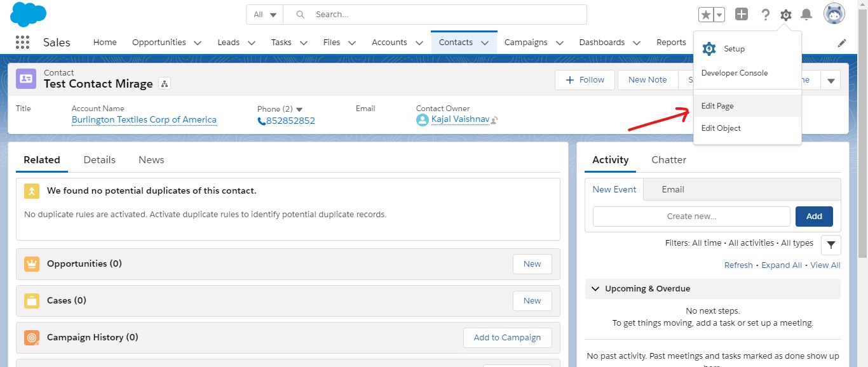
Task: Collapse the Upcoming & Overdue section
Action: pos(595,289)
